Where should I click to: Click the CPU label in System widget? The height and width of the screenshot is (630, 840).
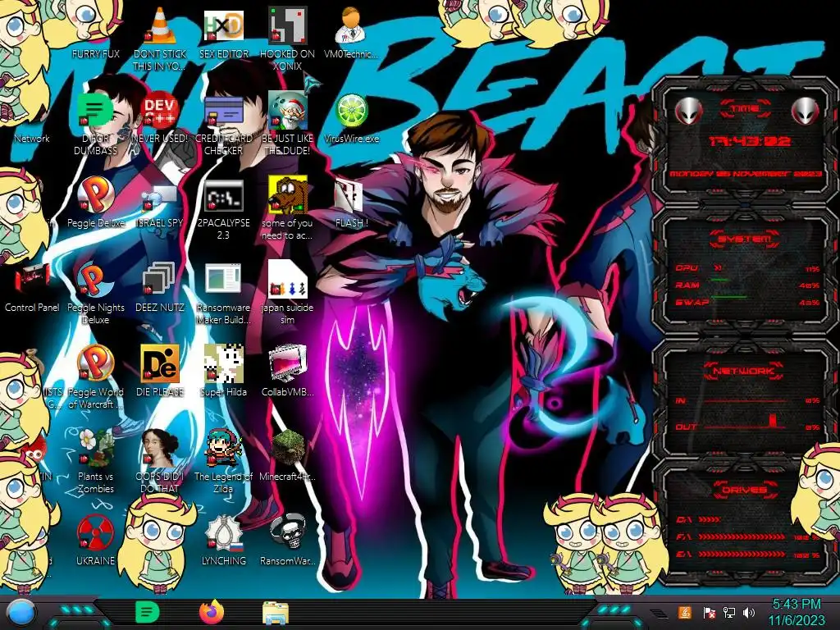click(x=687, y=267)
